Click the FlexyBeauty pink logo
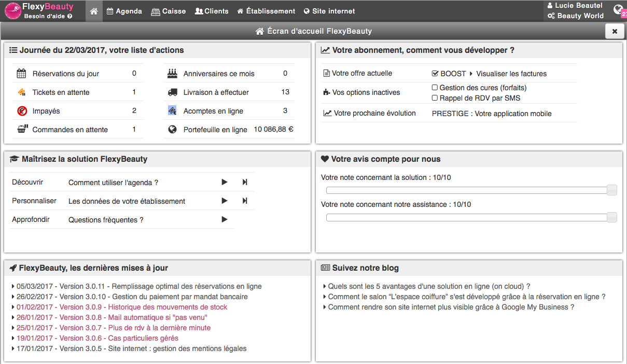The width and height of the screenshot is (627, 364). coord(12,11)
